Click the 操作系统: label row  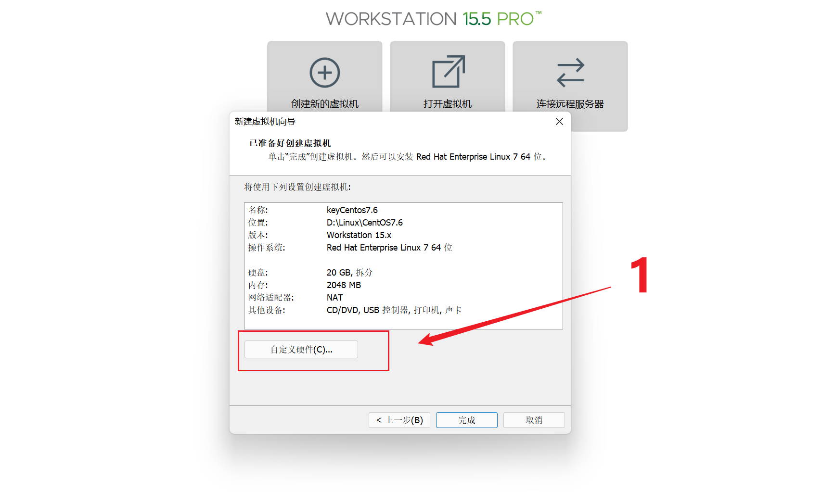point(267,248)
